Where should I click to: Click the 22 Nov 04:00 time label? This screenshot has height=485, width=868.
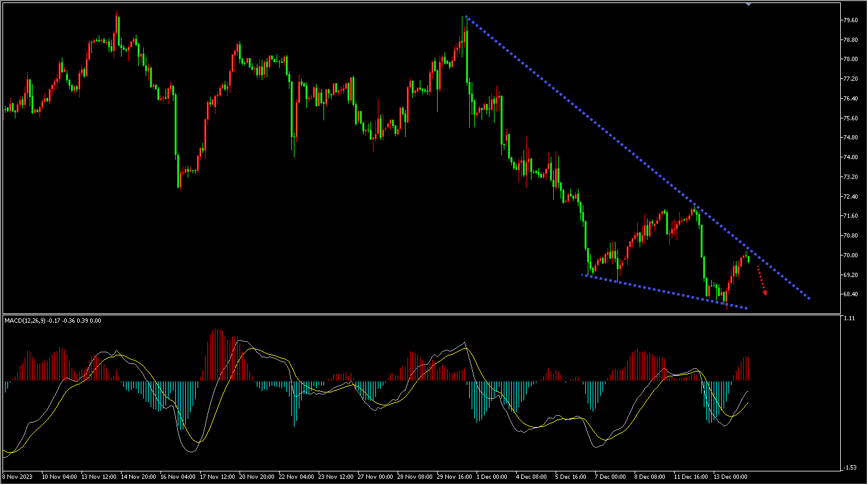point(296,477)
